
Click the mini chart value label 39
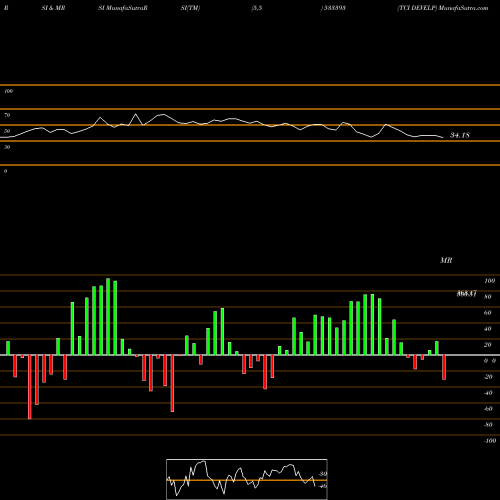(323, 474)
